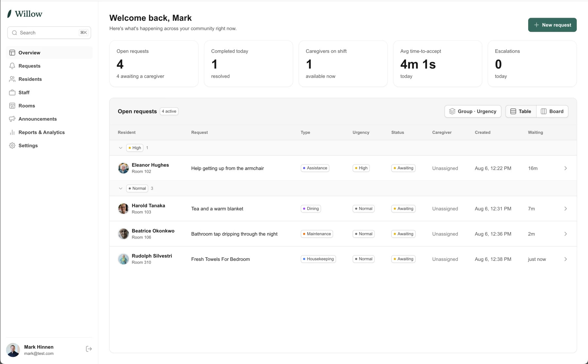Open Harold Tanaka request row chevron

click(x=565, y=209)
